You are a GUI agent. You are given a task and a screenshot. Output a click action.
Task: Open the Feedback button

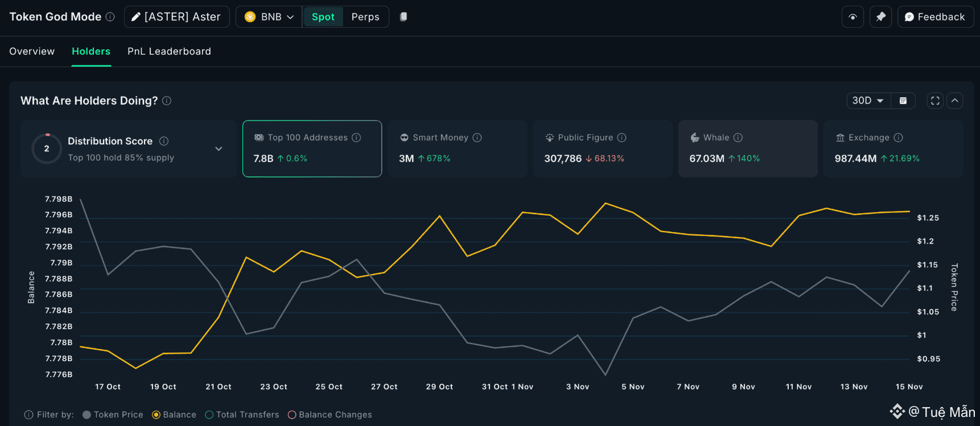pos(935,17)
